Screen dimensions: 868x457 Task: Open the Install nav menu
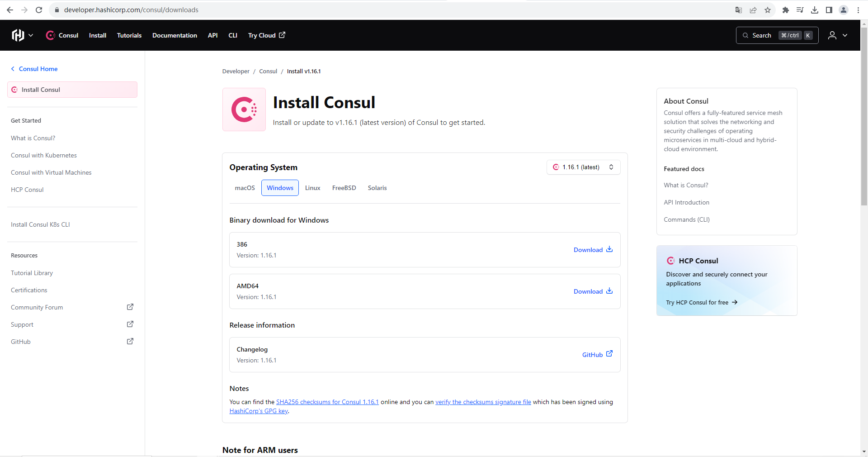click(98, 35)
